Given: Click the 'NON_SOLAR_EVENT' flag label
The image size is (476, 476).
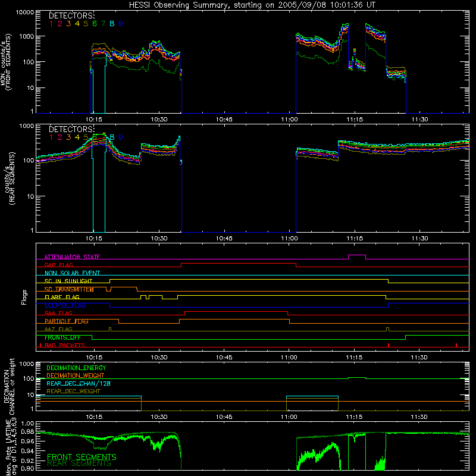Looking at the screenshot, I should 72,273.
